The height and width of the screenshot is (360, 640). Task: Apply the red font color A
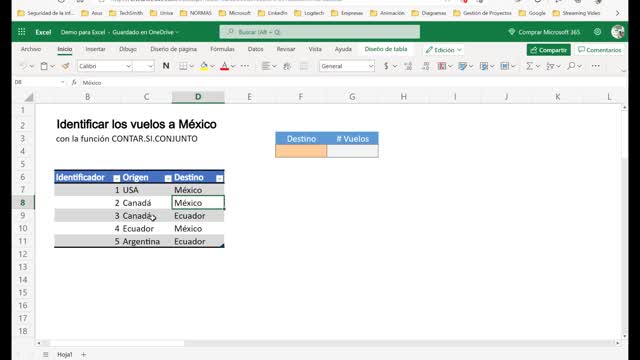[x=224, y=66]
